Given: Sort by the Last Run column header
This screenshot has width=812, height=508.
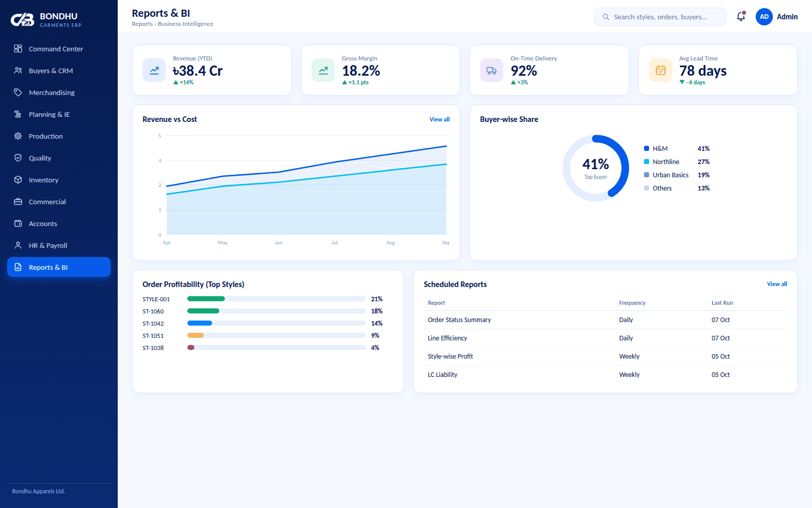Looking at the screenshot, I should (x=722, y=303).
